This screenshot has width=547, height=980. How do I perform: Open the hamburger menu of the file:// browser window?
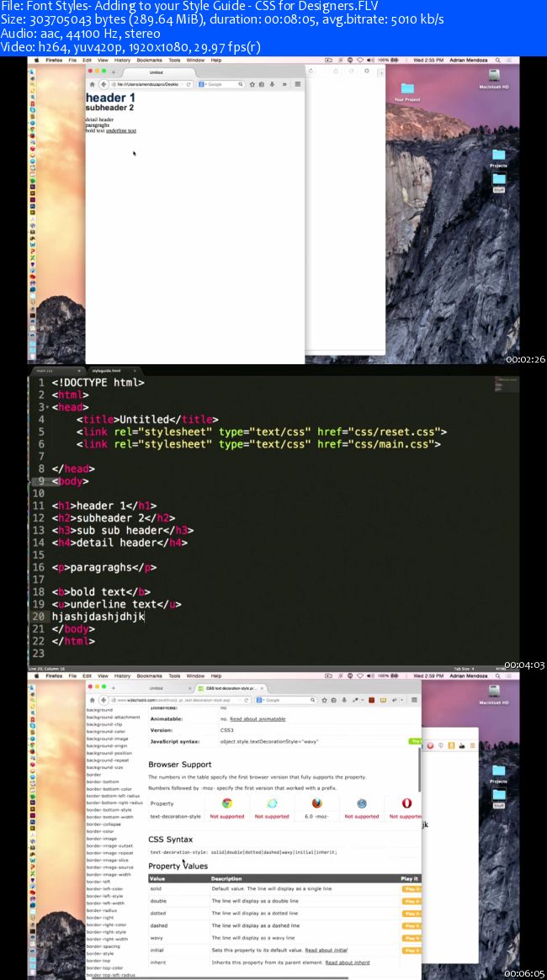(298, 84)
